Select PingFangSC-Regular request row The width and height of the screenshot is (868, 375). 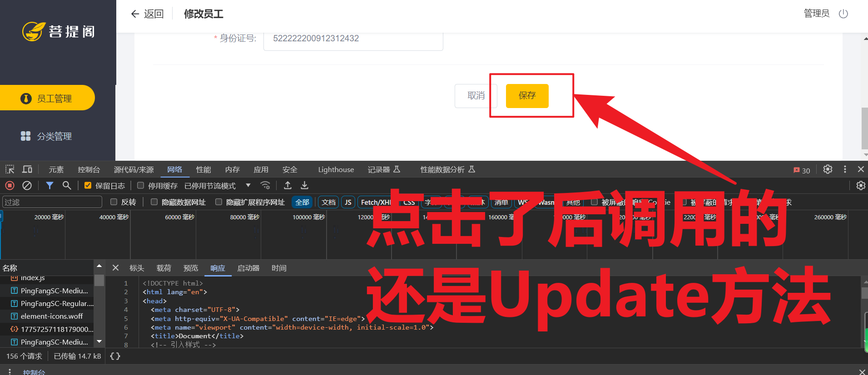[47, 303]
